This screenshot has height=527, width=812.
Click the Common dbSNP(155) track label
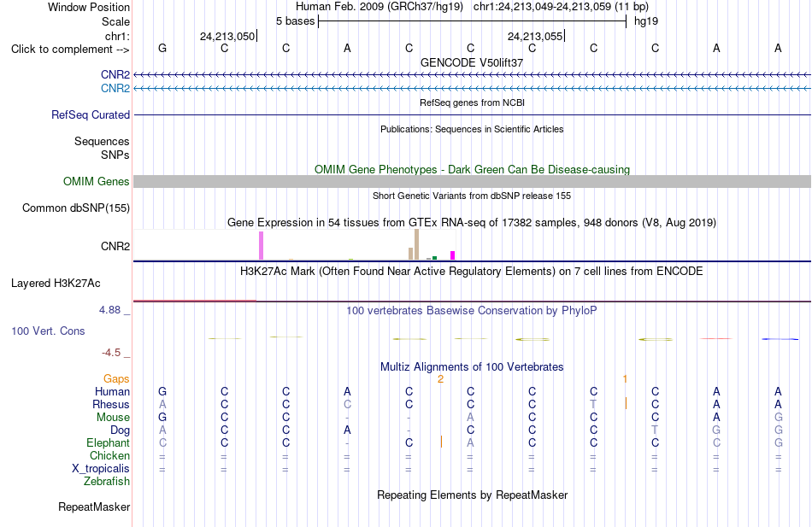click(x=76, y=208)
